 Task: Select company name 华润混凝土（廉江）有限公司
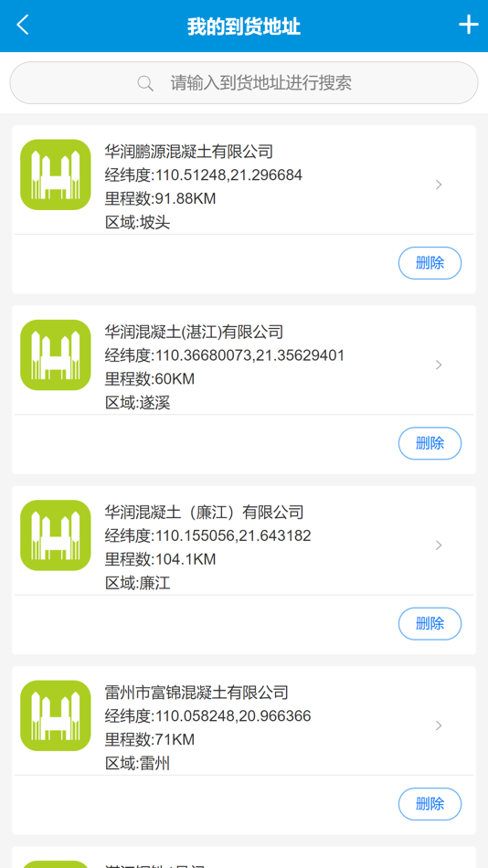204,512
